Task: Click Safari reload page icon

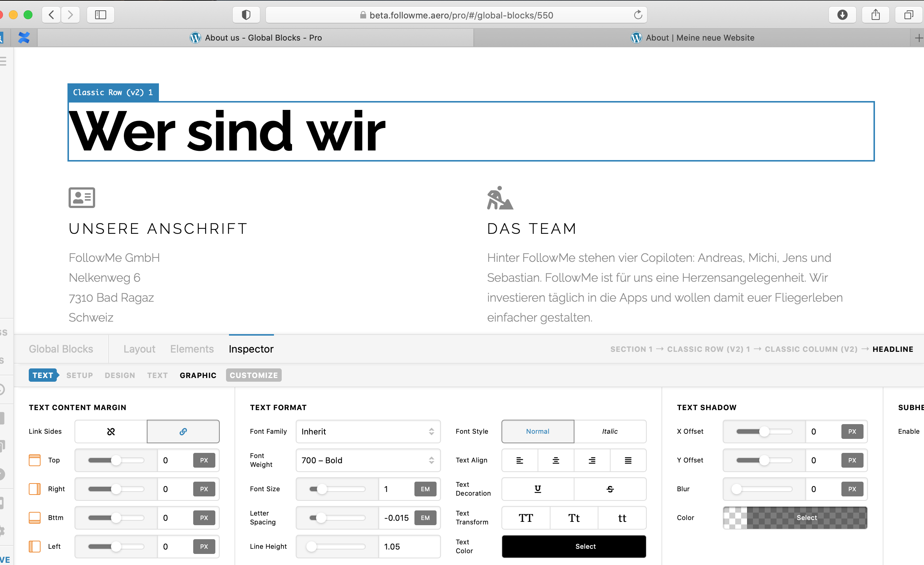Action: pos(638,15)
